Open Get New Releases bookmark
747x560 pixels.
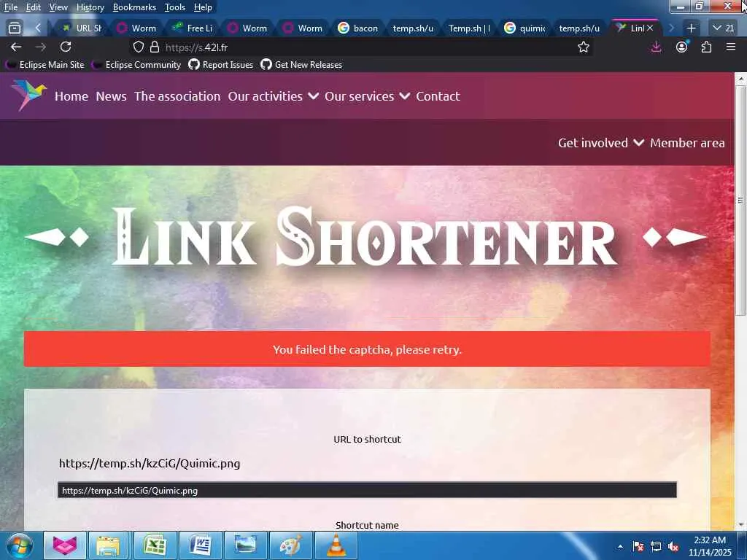click(x=301, y=65)
